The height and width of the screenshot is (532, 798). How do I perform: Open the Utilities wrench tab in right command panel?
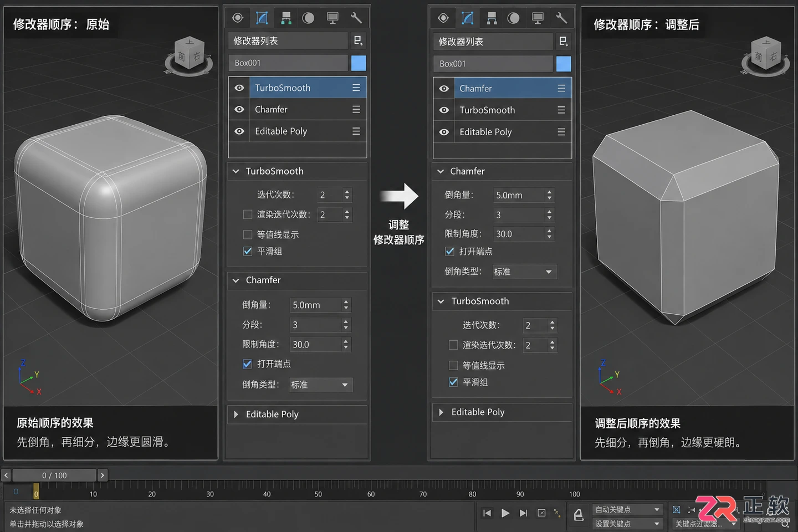click(561, 18)
